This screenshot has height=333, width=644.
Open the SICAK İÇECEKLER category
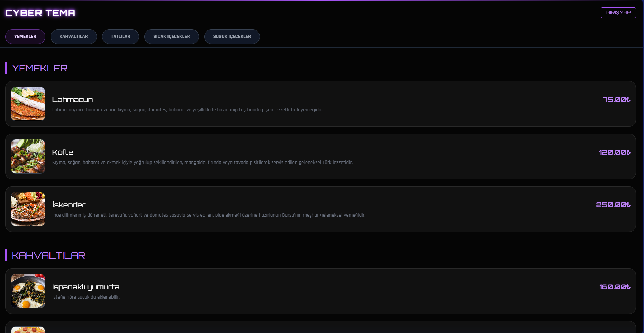click(x=171, y=36)
